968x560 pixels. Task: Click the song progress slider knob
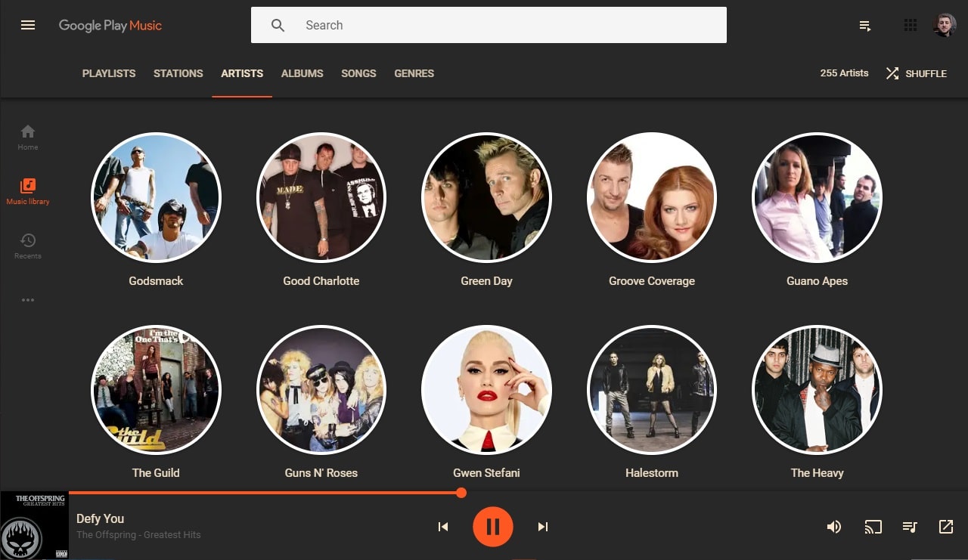(461, 493)
